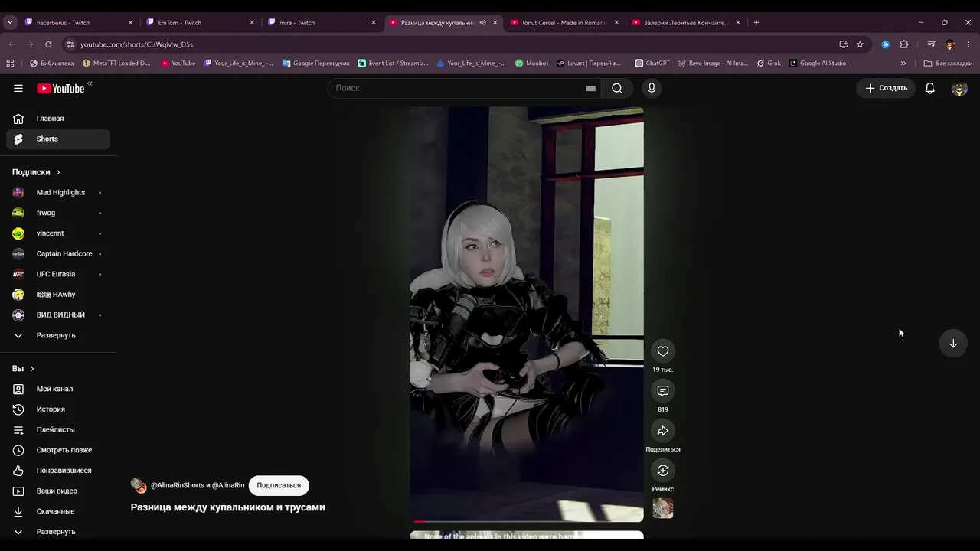Open the tab search dropdown arrow

coord(10,23)
